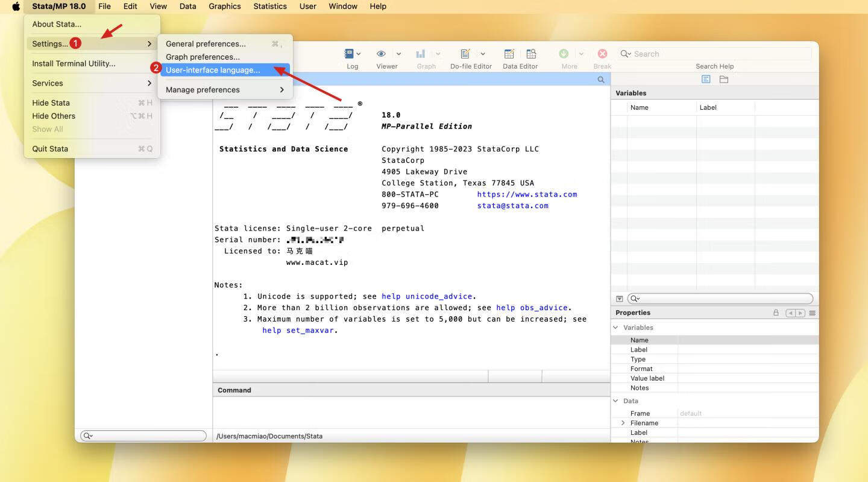Open the help set_maxvar link
Screen dimensions: 868x482
298,330
